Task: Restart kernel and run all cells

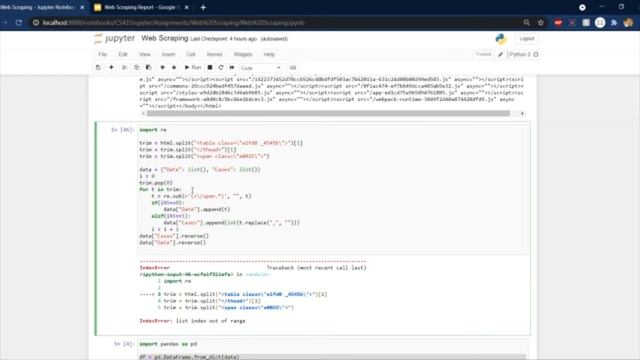Action: point(232,67)
